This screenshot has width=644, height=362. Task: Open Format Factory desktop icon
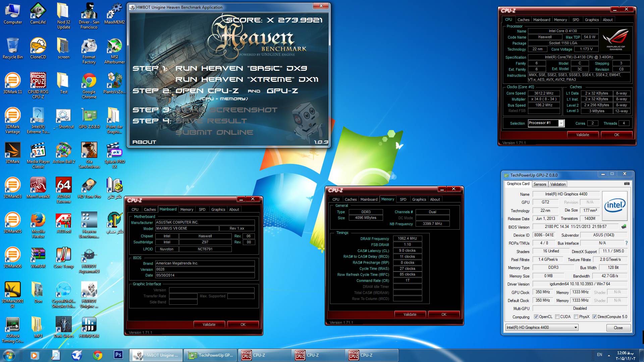(x=89, y=51)
